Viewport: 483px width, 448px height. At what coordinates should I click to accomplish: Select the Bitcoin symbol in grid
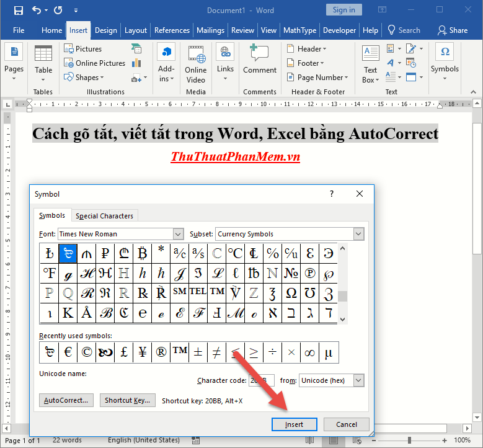[x=143, y=253]
